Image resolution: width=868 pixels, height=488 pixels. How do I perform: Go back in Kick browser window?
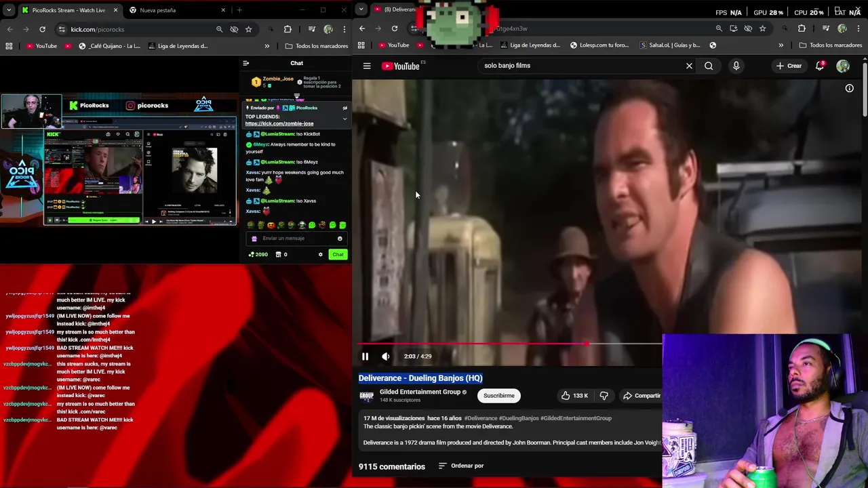coord(9,29)
